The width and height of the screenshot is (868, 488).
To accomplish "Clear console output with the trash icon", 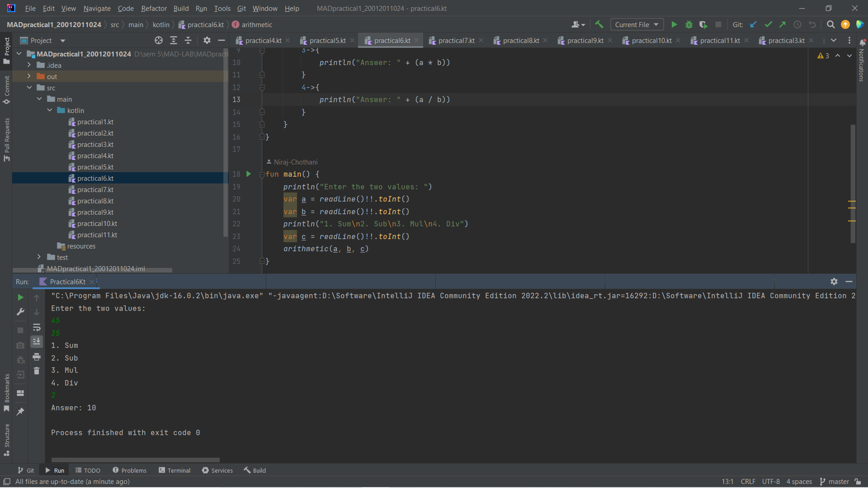I will click(37, 371).
